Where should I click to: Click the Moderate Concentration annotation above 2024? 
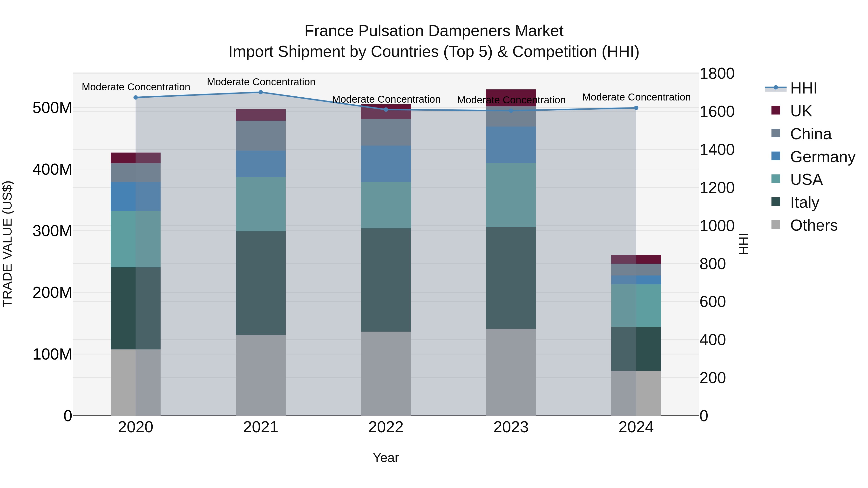click(x=637, y=97)
